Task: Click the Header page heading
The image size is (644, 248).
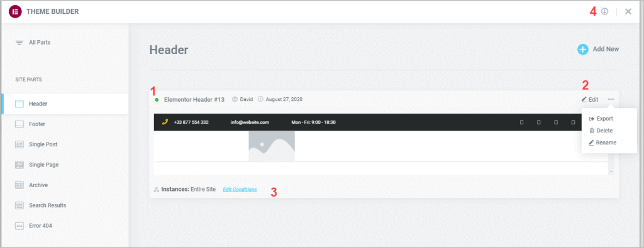Action: pos(169,50)
